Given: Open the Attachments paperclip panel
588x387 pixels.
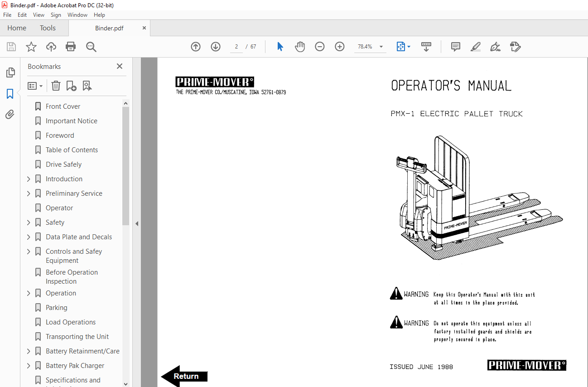Looking at the screenshot, I should 10,115.
